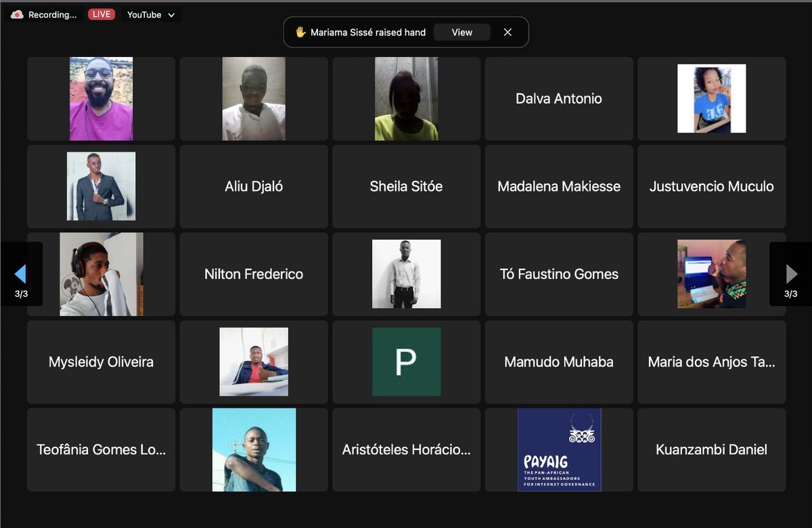Screen dimensions: 812x528
Task: Click the cloud Recording indicator icon
Action: click(17, 14)
